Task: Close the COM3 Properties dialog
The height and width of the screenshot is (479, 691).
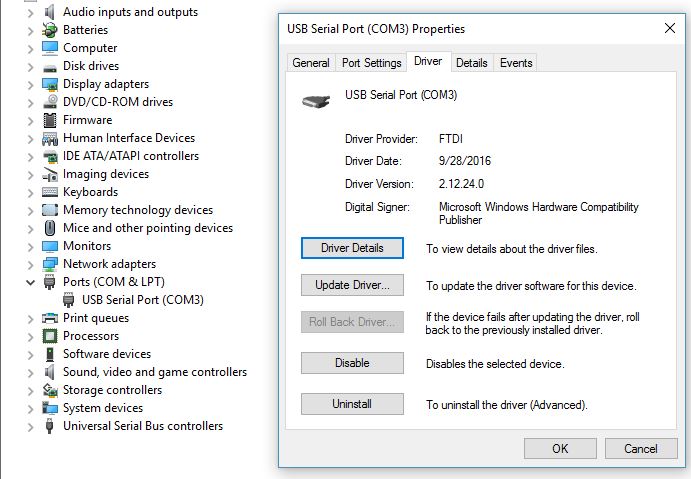Action: point(670,28)
